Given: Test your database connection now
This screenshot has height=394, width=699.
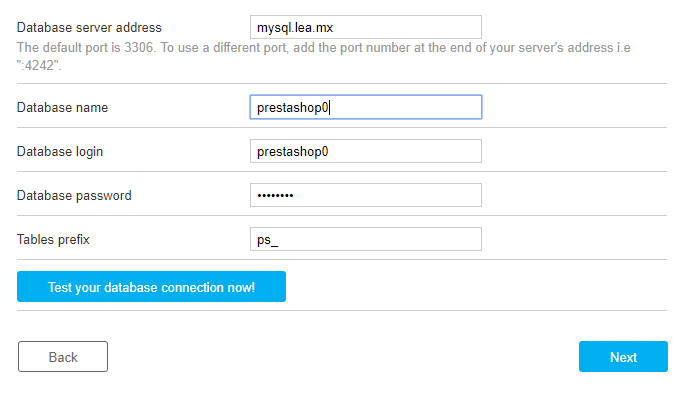Looking at the screenshot, I should (152, 287).
